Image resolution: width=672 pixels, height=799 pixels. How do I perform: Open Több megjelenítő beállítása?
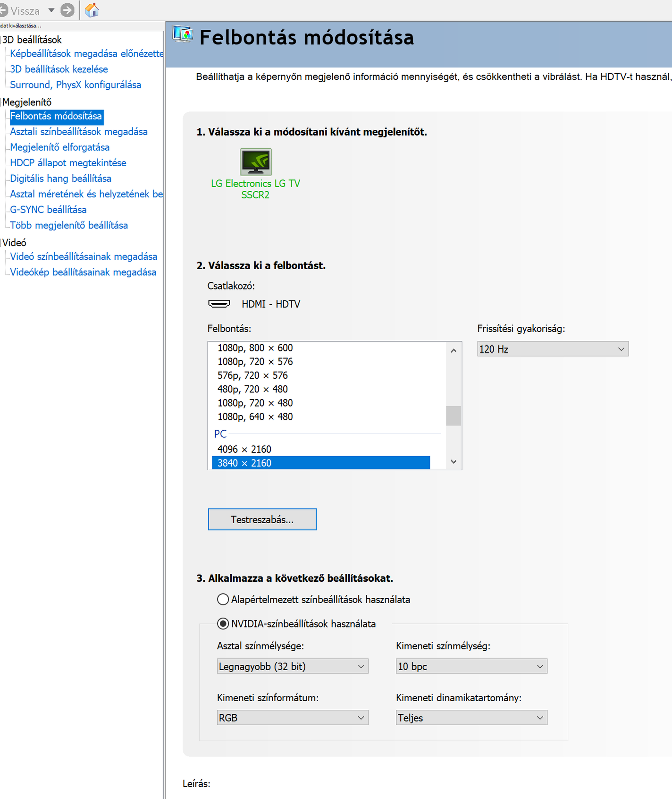coord(69,225)
